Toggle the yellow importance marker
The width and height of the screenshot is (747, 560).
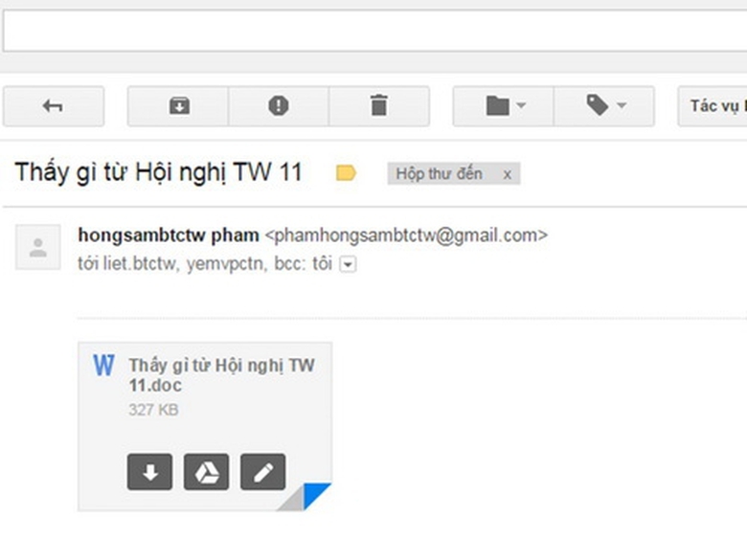pos(346,173)
